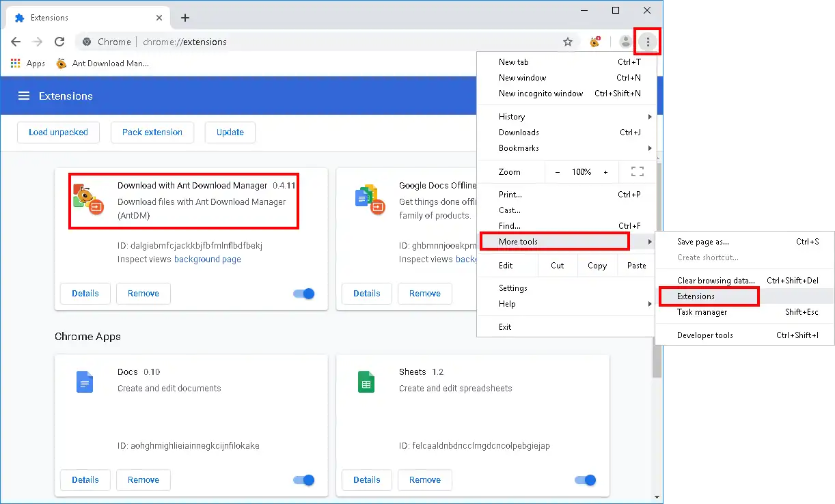Click Copy in the Edit row

pyautogui.click(x=597, y=266)
